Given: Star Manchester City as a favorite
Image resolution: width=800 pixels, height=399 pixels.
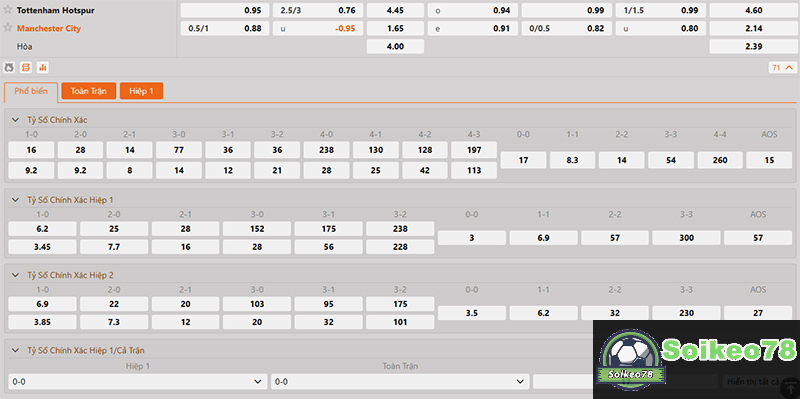Looking at the screenshot, I should tap(7, 28).
